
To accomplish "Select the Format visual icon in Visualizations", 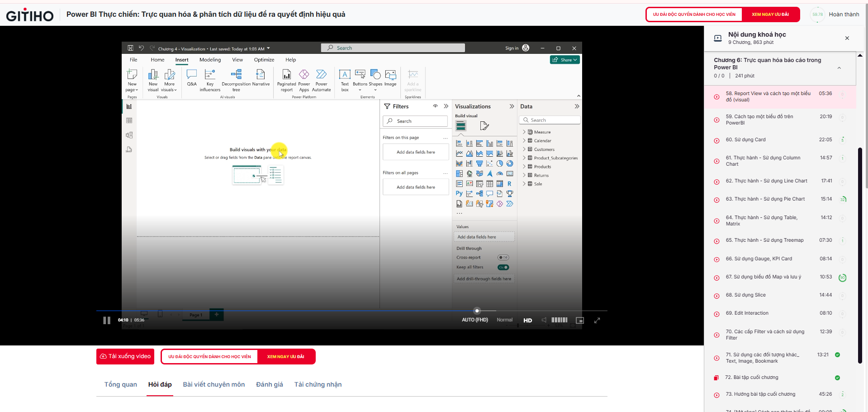I will coord(484,126).
